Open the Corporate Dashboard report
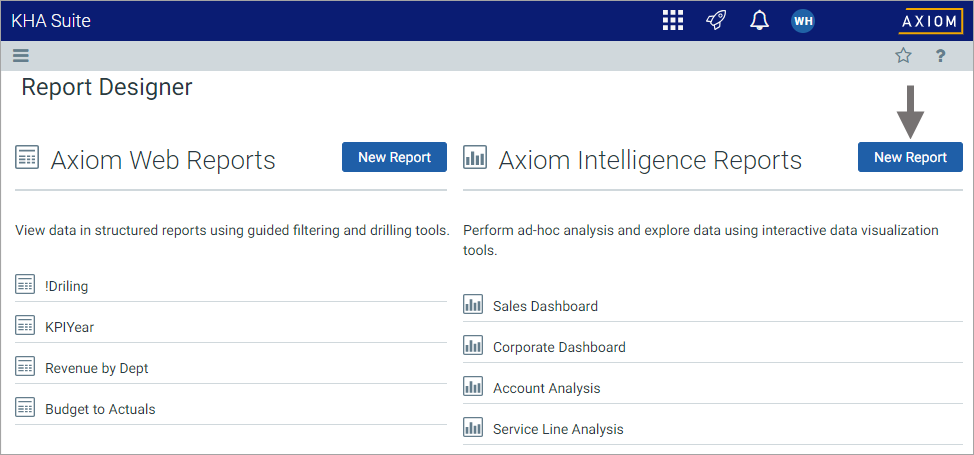 tap(559, 347)
